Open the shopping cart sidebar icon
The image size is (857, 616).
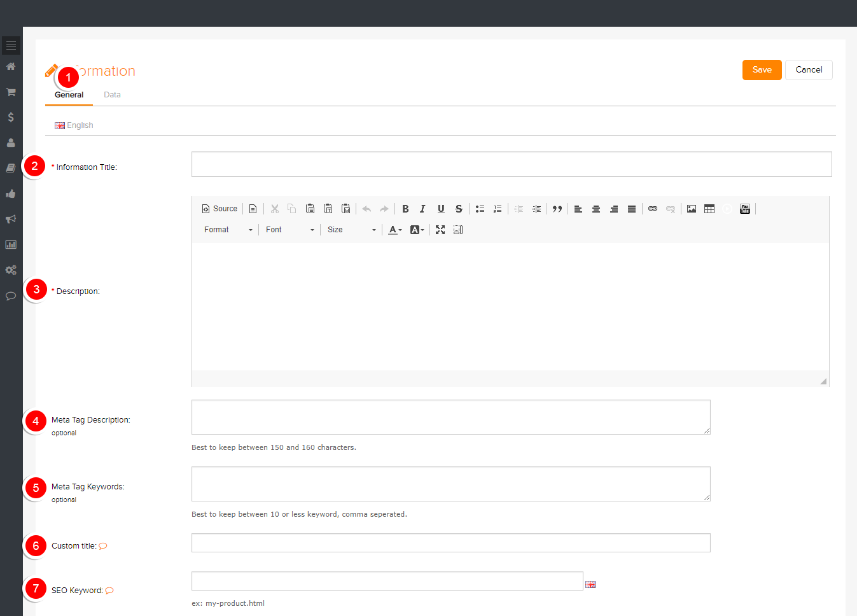click(x=11, y=92)
